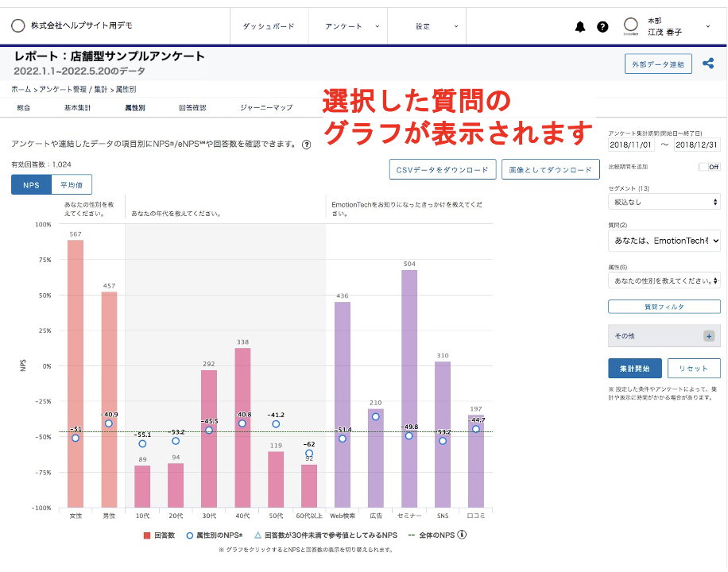Go to 集計 breadcrumb link
Image resolution: width=728 pixels, height=572 pixels.
pos(101,89)
